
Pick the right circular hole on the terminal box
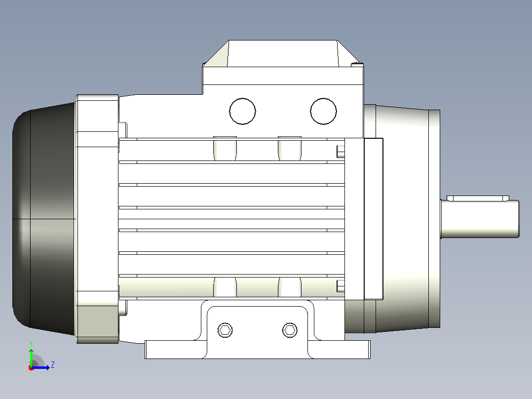(323, 112)
